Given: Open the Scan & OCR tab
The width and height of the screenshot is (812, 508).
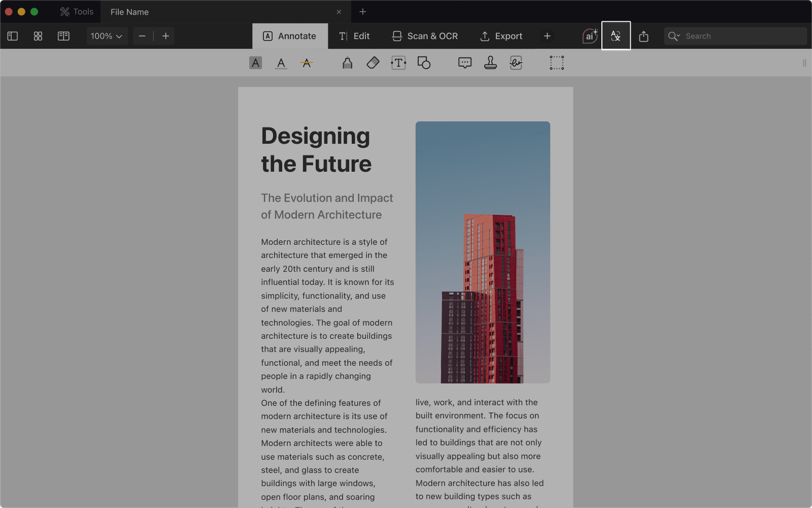Looking at the screenshot, I should pyautogui.click(x=425, y=36).
